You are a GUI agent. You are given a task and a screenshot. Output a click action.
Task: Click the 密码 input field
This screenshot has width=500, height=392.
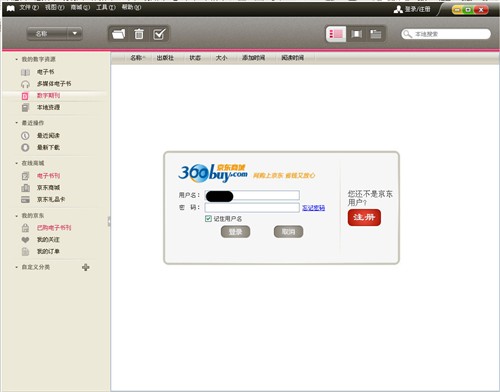252,208
